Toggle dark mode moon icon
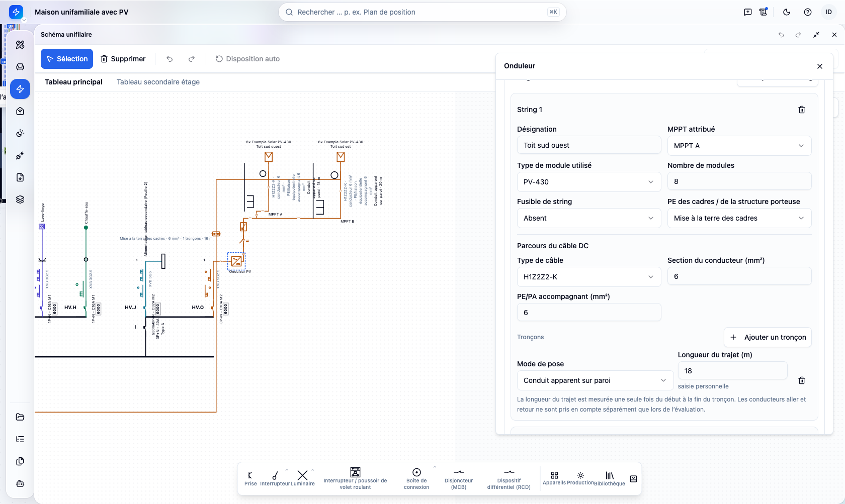845x504 pixels. pos(787,12)
